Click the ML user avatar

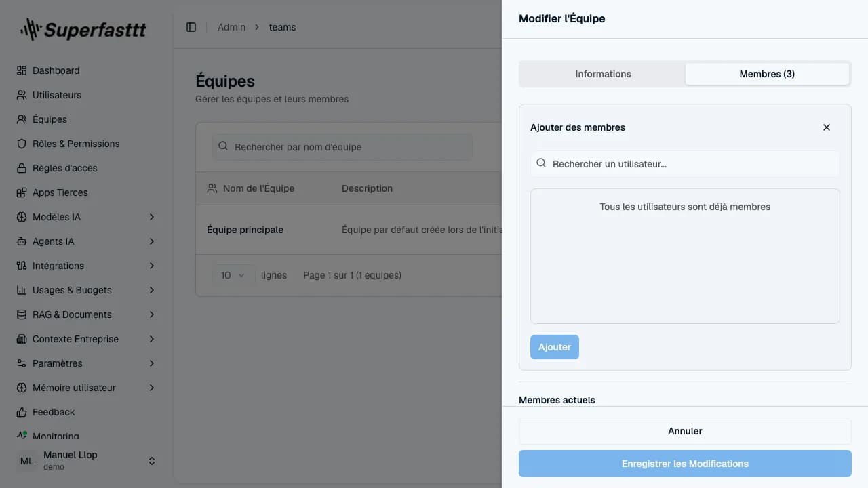coord(27,461)
